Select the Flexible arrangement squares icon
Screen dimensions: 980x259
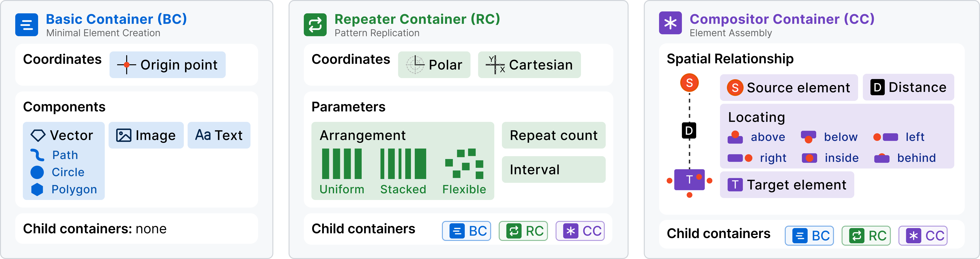coord(464,164)
